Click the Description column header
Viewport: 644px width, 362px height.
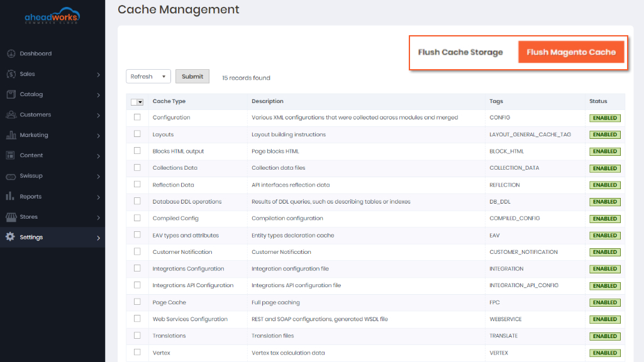(x=267, y=101)
